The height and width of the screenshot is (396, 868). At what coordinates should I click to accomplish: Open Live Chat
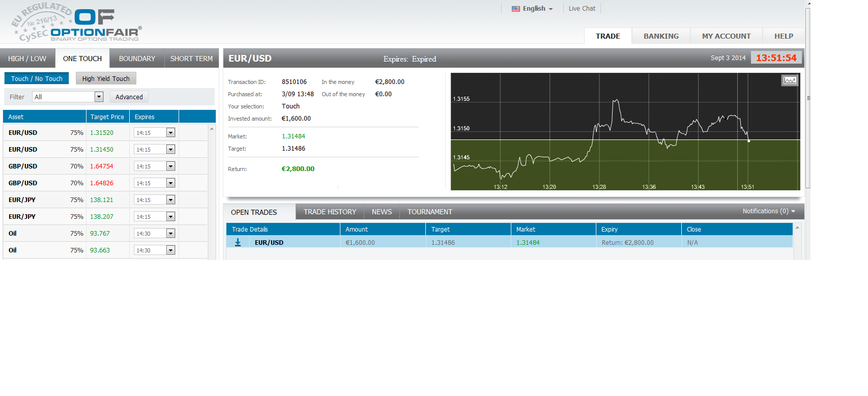tap(582, 9)
